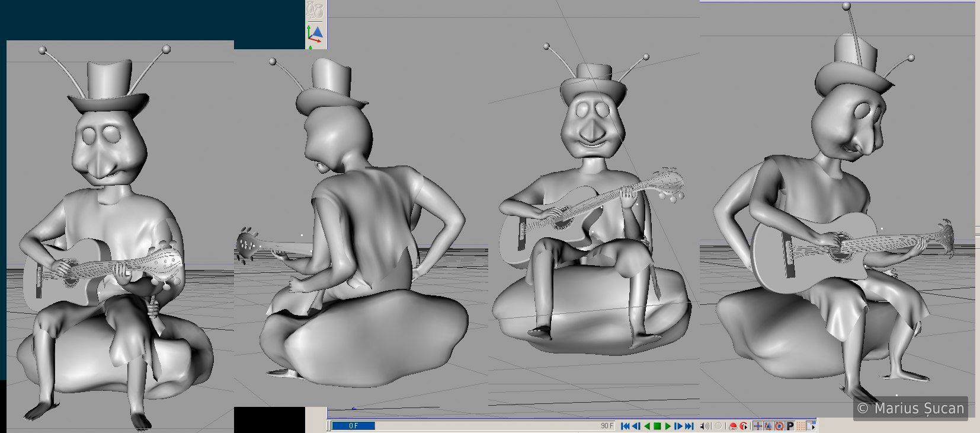This screenshot has height=433, width=980.
Task: Step back to the previous frame
Action: (636, 426)
